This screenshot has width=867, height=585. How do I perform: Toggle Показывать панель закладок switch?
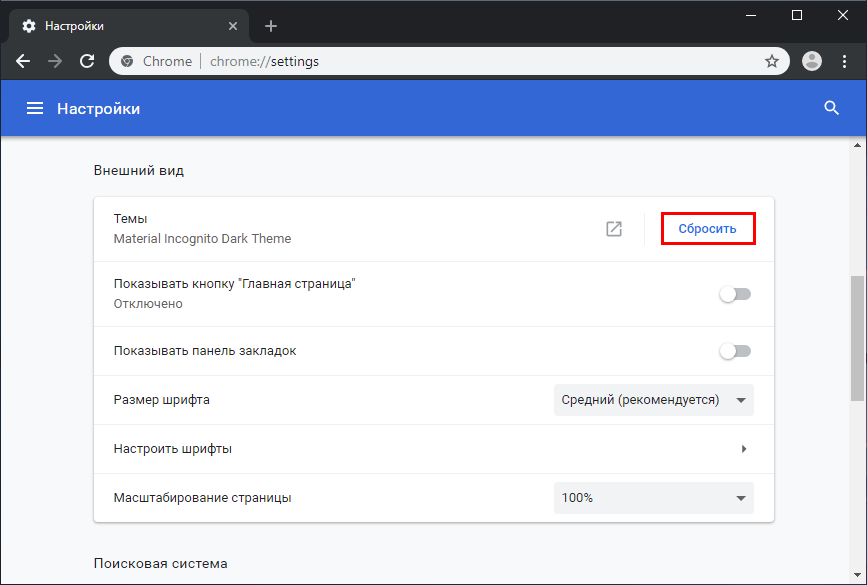pos(735,351)
